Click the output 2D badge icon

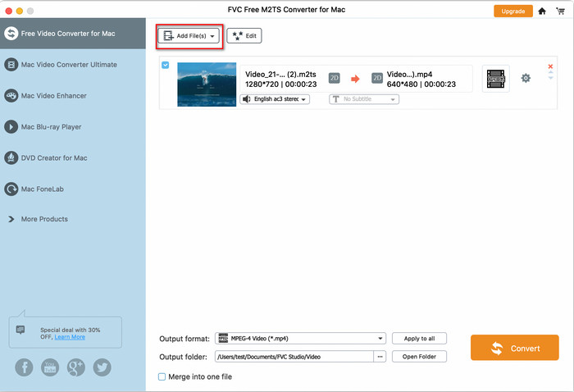(x=377, y=78)
